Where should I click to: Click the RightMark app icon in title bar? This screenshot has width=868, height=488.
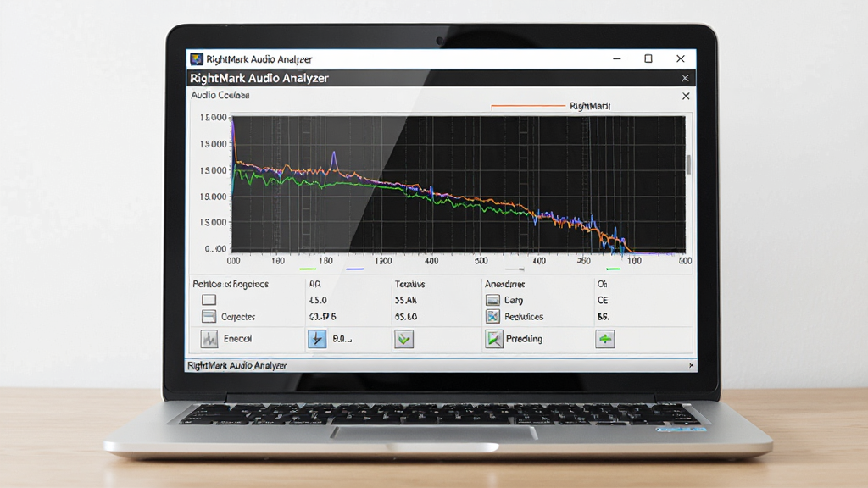tap(197, 58)
